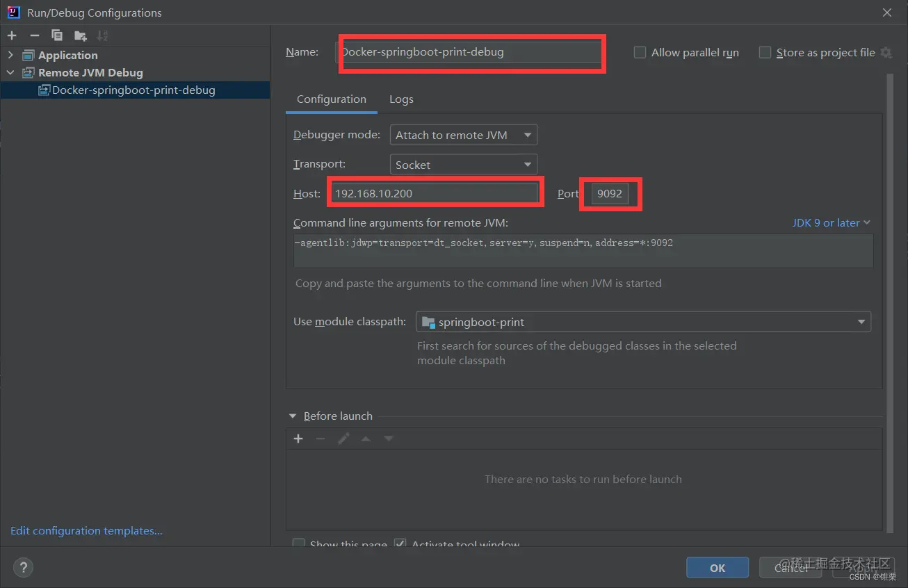Add a Before launch task

298,439
